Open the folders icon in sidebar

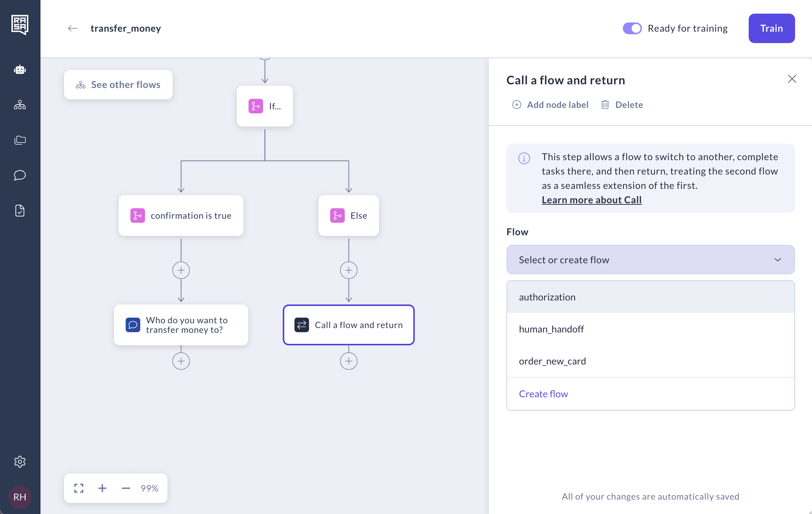[x=20, y=140]
